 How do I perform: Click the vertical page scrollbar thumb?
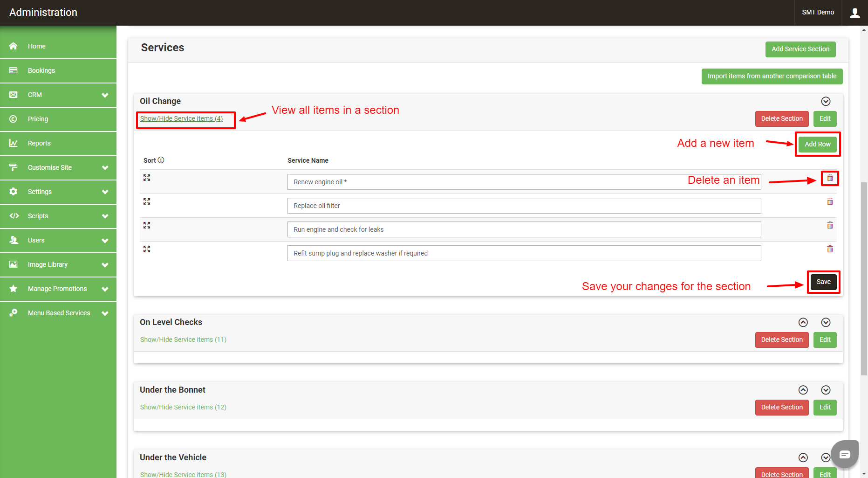[x=864, y=278]
